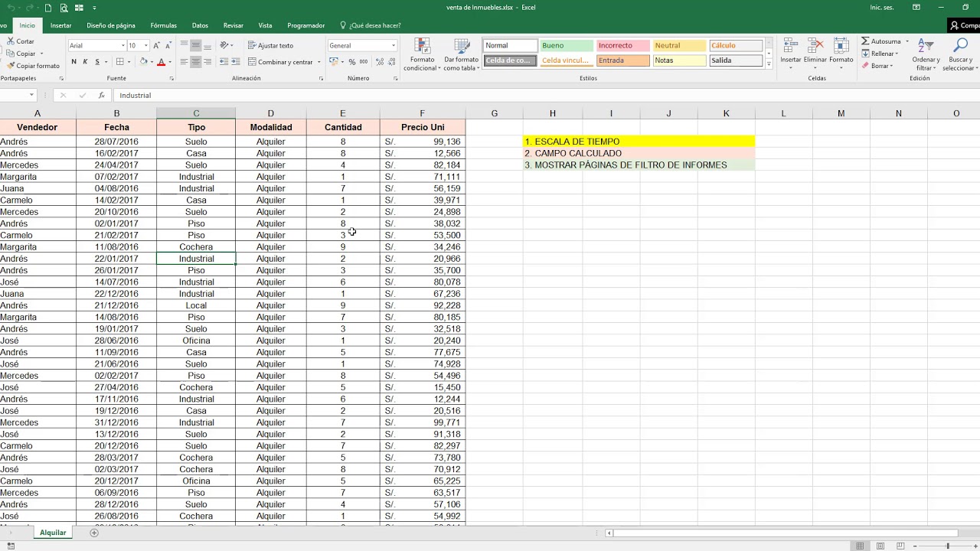Image resolution: width=980 pixels, height=551 pixels.
Task: Open Print Preview from the quick access toolbar
Action: coord(64,8)
